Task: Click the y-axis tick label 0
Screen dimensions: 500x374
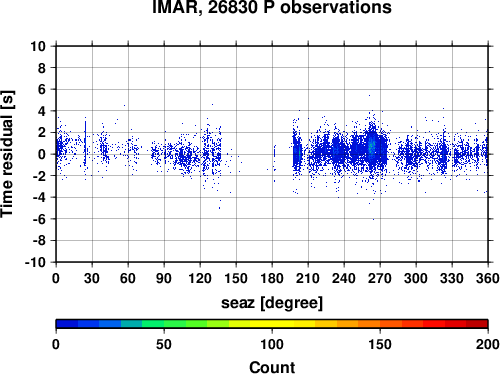Action: pos(42,154)
